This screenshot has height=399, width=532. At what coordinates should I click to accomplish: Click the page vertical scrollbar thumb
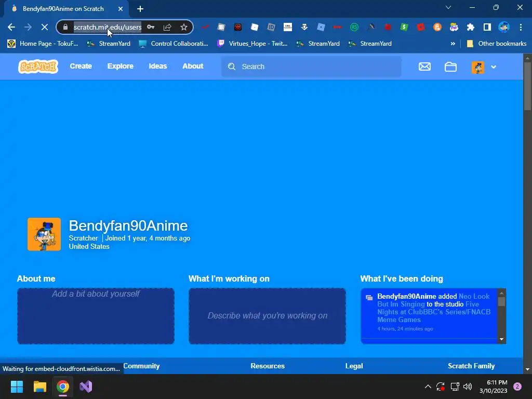point(527,87)
